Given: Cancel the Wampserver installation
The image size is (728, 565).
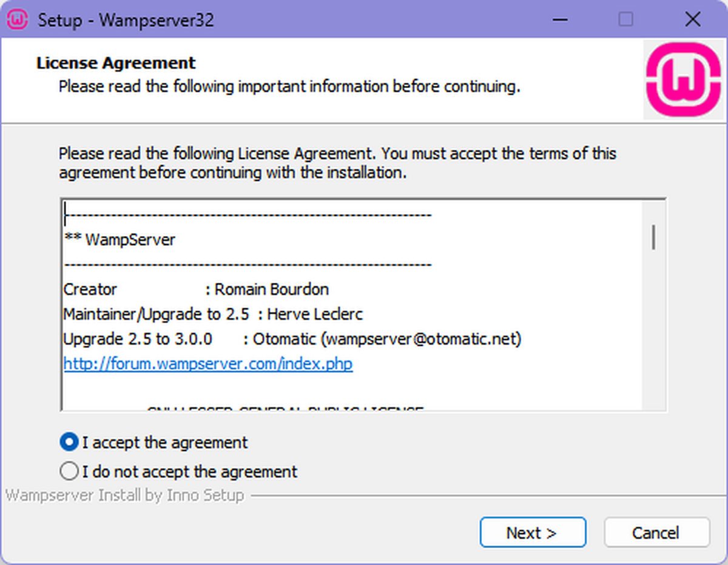Looking at the screenshot, I should click(x=656, y=533).
